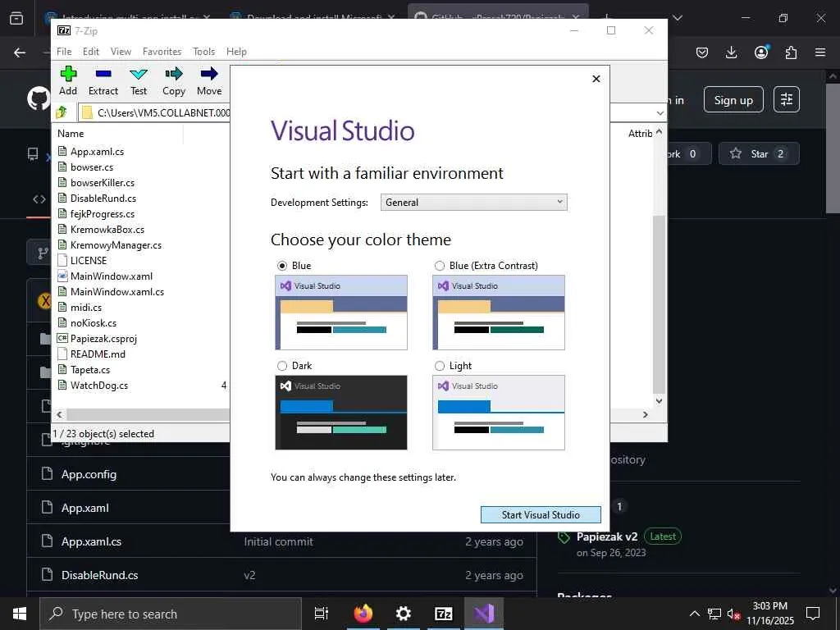The height and width of the screenshot is (630, 840).
Task: Open GitHub appearance settings sliders icon
Action: click(x=787, y=99)
